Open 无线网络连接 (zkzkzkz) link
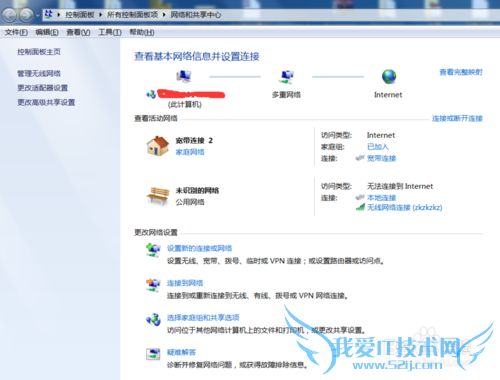500x380 pixels. [405, 207]
